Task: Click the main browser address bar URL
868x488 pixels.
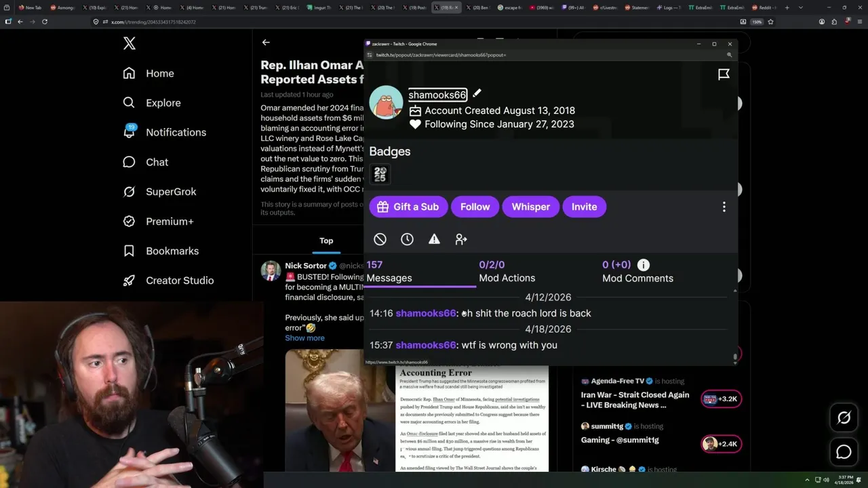Action: (153, 22)
